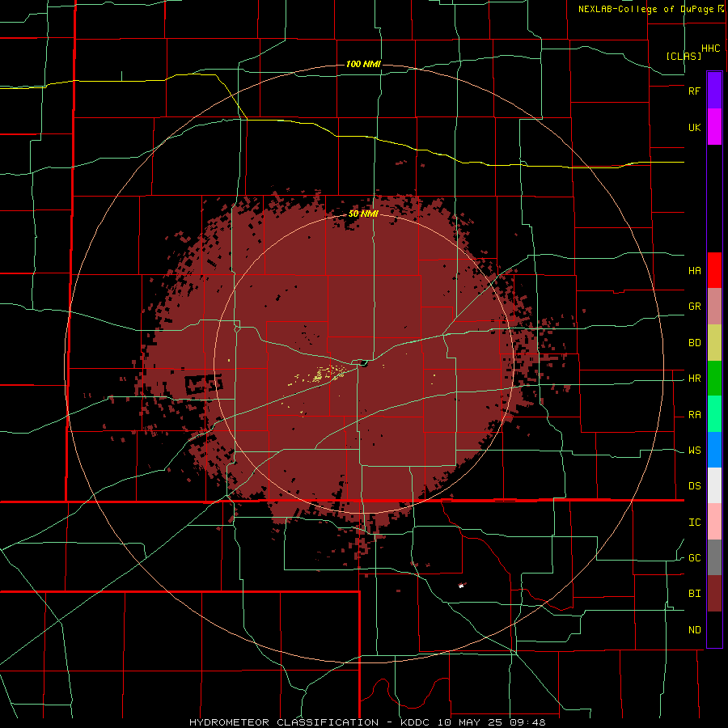
Task: Click the UK magenta legend swatch
Action: (714, 127)
